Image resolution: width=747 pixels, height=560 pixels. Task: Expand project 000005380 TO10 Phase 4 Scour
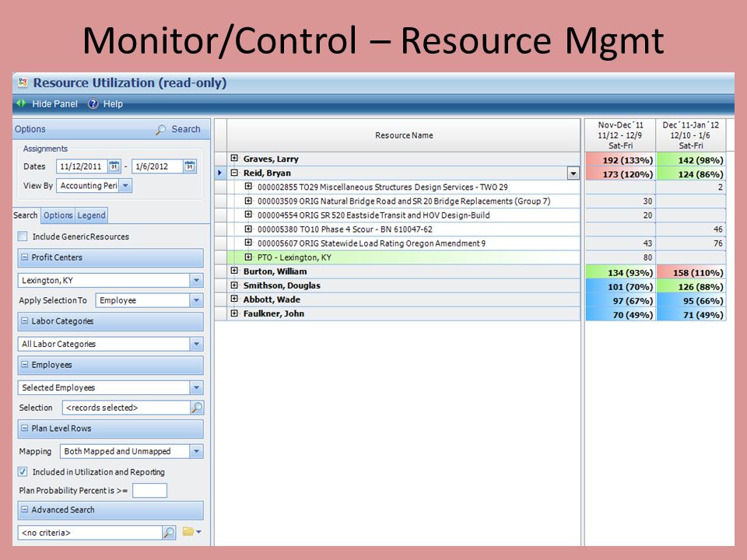click(x=248, y=229)
